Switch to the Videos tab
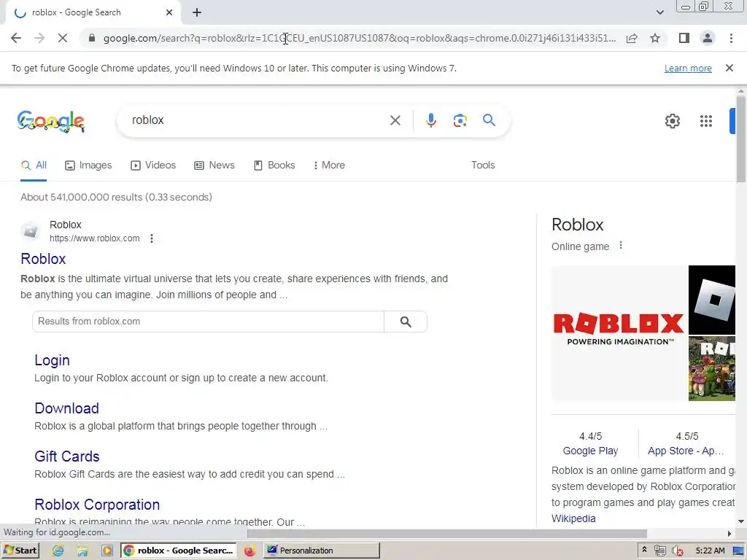The image size is (747, 560). pyautogui.click(x=153, y=166)
